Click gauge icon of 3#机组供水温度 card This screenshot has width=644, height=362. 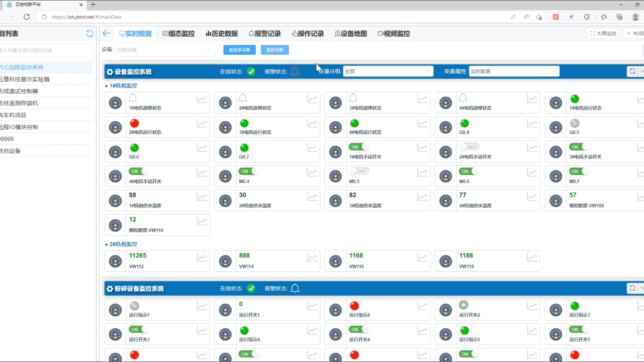coord(335,201)
